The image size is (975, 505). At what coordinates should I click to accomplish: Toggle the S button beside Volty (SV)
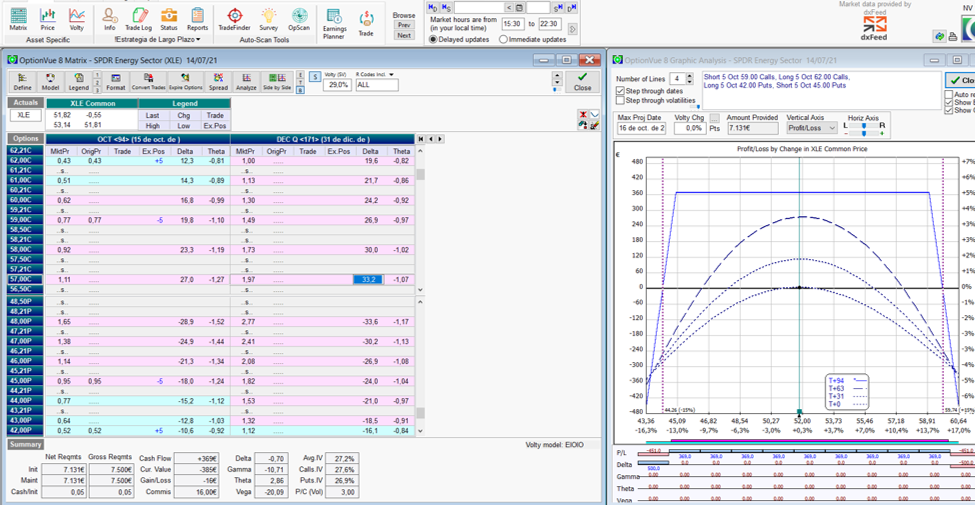click(x=315, y=76)
